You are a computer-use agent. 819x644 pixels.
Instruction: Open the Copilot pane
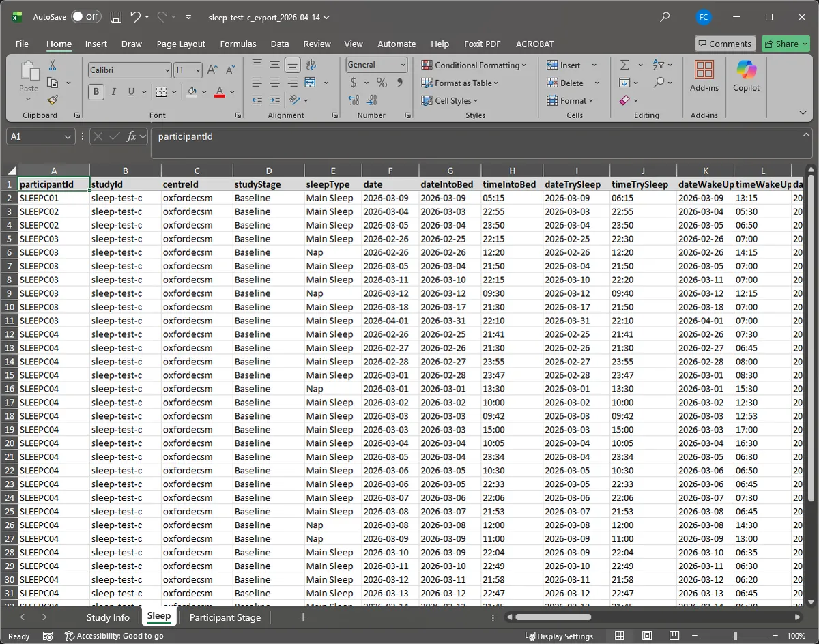pos(746,76)
